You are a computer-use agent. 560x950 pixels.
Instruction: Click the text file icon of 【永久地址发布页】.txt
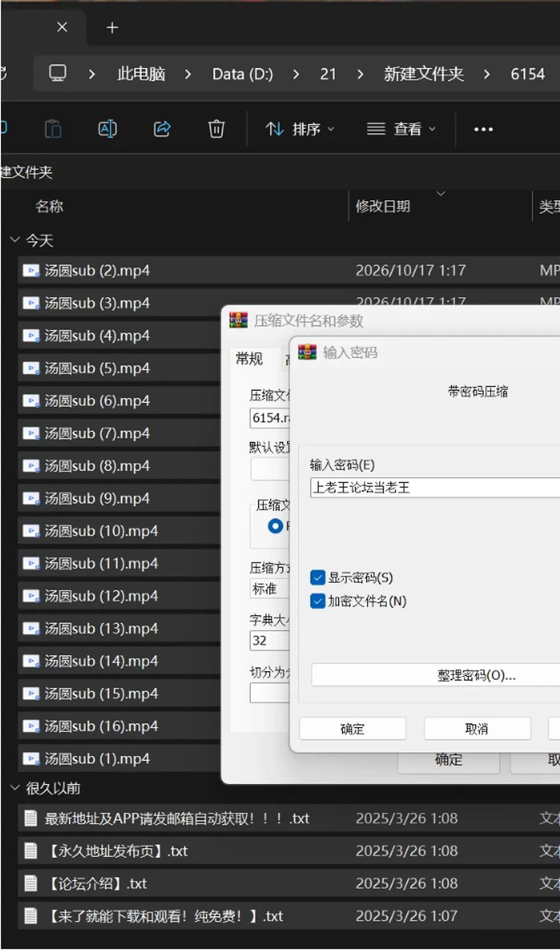(31, 851)
